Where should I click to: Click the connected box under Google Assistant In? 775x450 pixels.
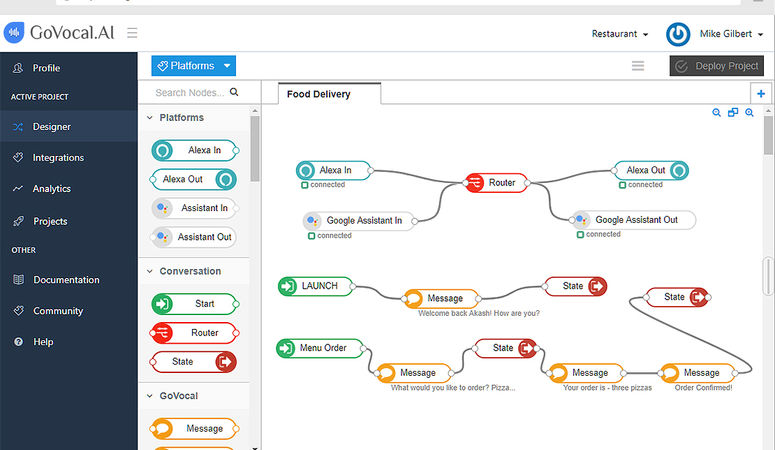click(x=311, y=236)
